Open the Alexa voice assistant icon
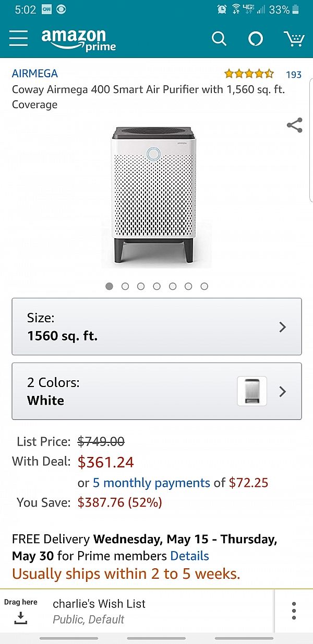Screen dimensions: 313x644 256,39
